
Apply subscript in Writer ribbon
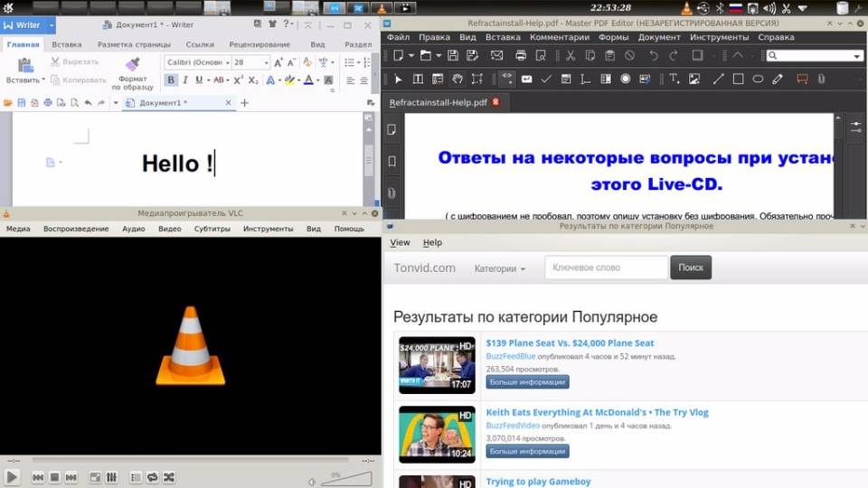tap(253, 80)
